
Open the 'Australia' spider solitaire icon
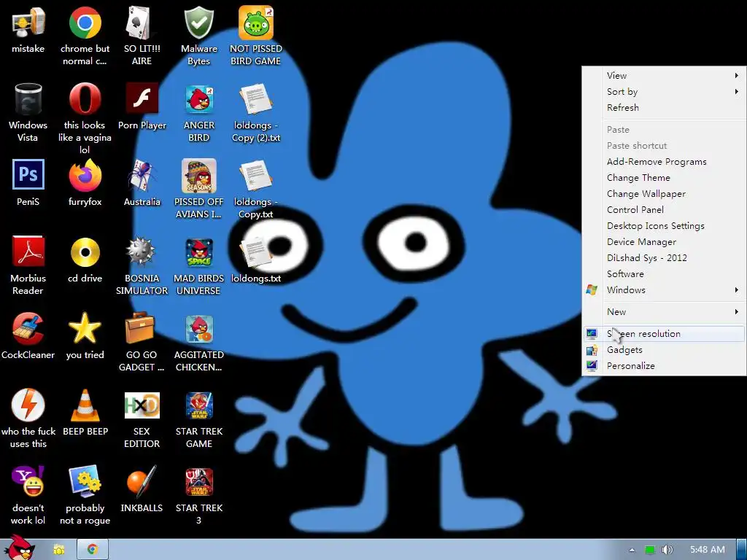click(x=142, y=175)
